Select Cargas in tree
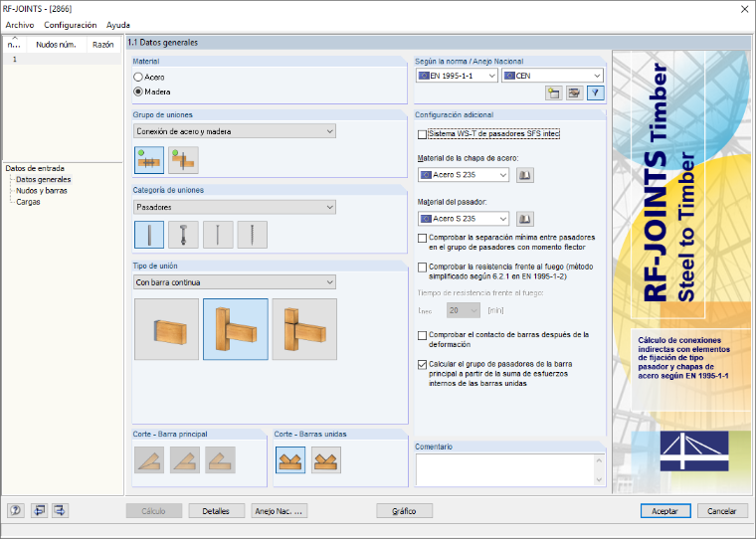This screenshot has width=756, height=539. tap(28, 202)
